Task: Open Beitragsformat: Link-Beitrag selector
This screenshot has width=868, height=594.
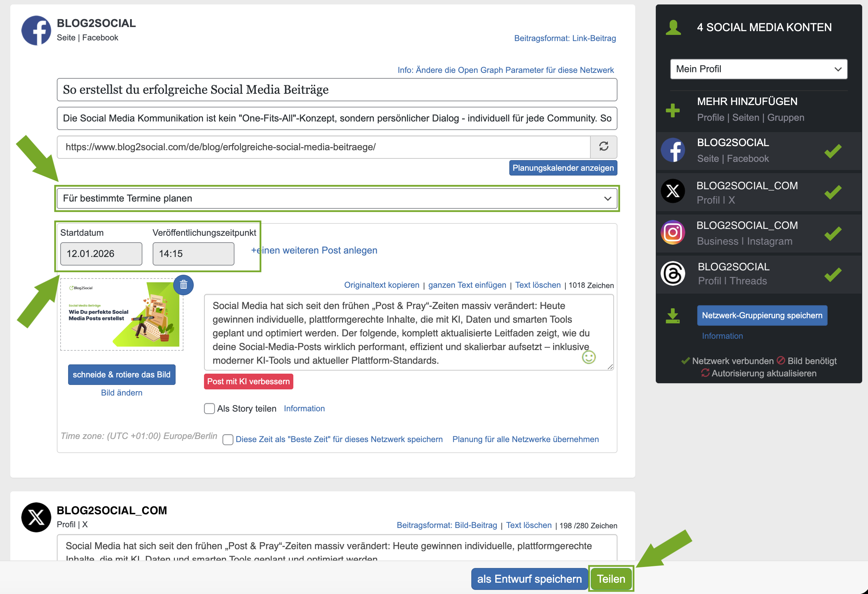Action: tap(565, 38)
